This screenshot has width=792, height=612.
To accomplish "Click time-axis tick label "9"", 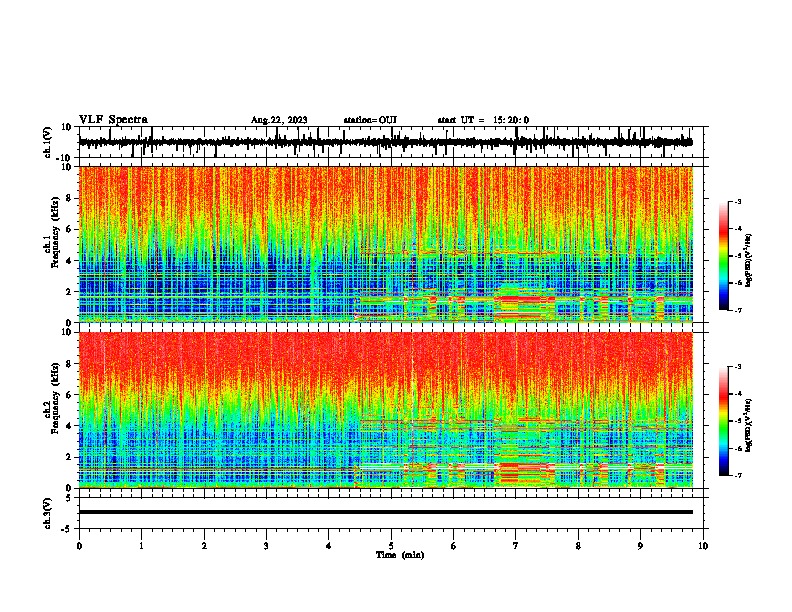I will [x=640, y=546].
